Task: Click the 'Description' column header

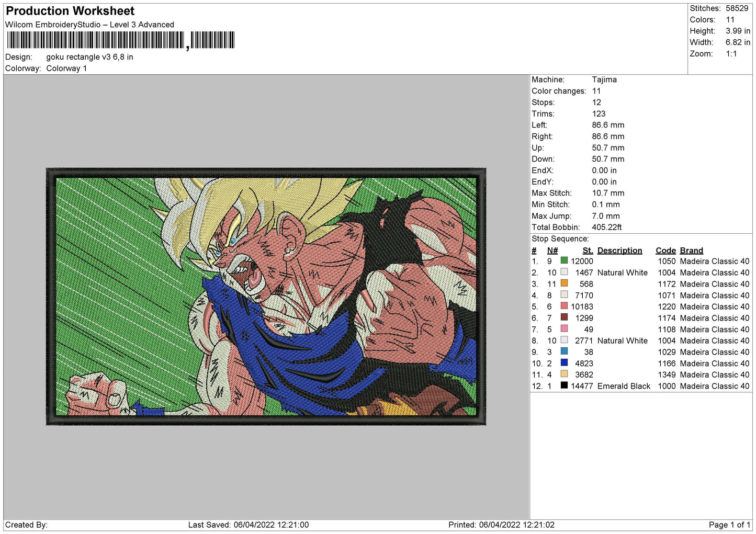Action: coord(619,251)
